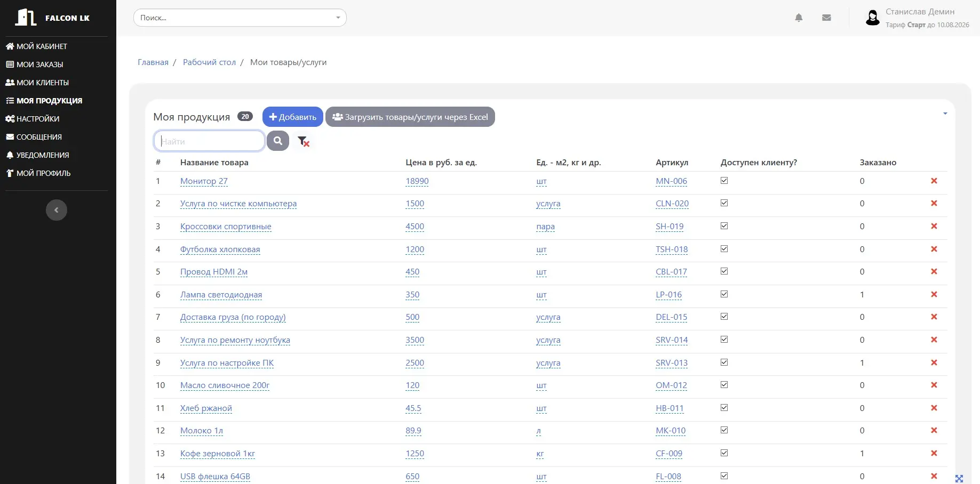Open notifications bell icon in header
This screenshot has width=980, height=484.
point(799,18)
